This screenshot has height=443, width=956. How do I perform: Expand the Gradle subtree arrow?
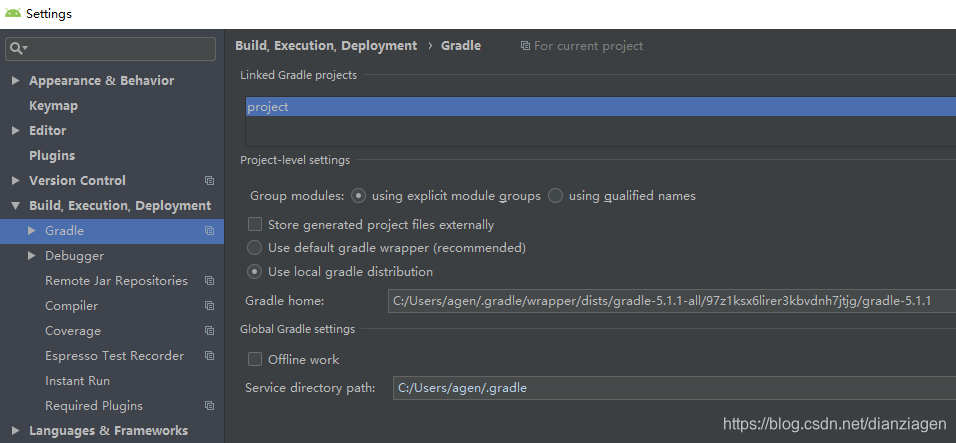point(32,231)
